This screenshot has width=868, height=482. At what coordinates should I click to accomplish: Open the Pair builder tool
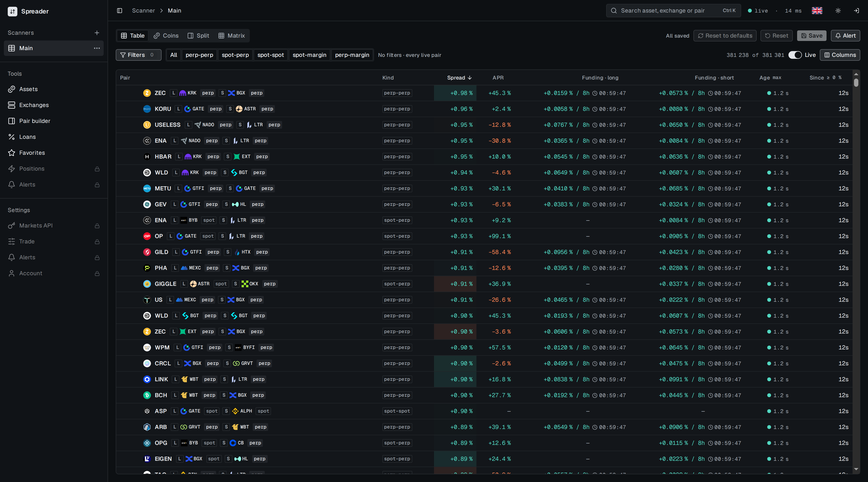[x=54, y=121]
